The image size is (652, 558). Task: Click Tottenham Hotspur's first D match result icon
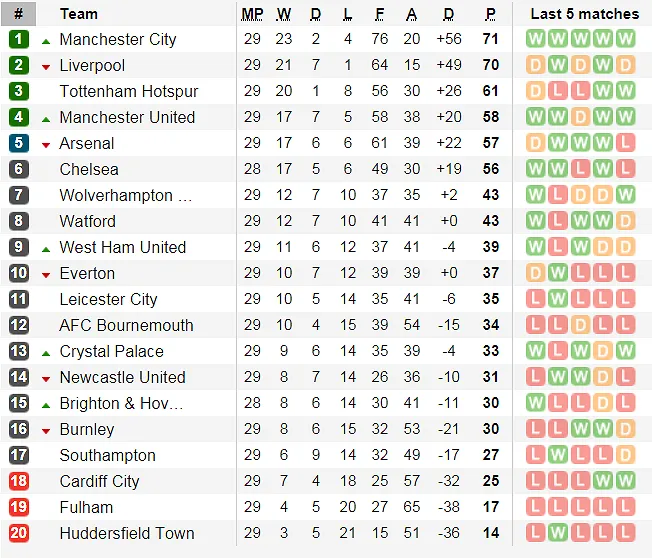[534, 91]
